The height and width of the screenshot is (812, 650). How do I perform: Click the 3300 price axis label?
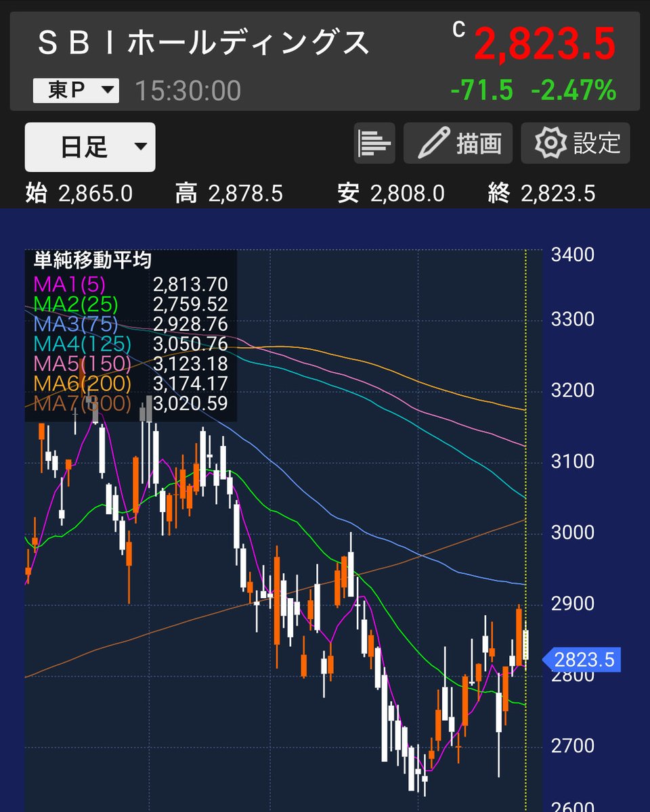pos(573,319)
